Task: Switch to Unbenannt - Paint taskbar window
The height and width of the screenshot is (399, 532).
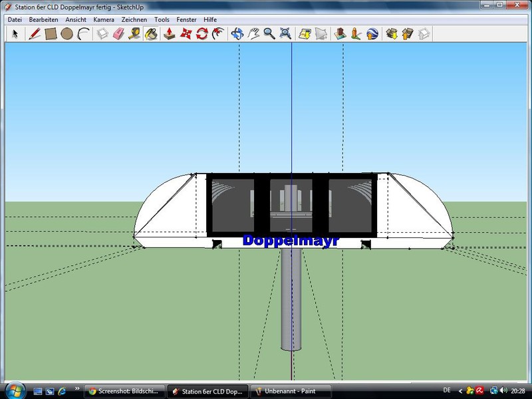Action: coord(290,392)
